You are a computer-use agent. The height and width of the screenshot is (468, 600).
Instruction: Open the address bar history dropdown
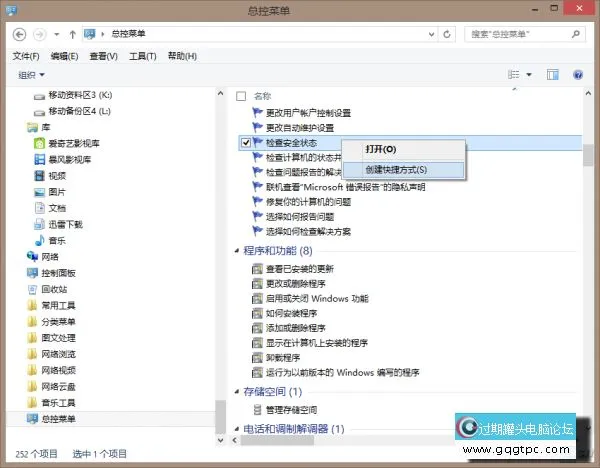point(431,34)
